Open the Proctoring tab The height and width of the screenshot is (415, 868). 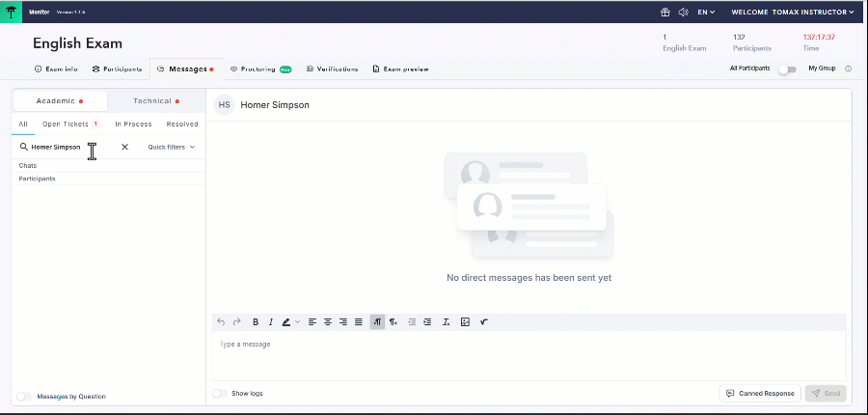point(260,69)
